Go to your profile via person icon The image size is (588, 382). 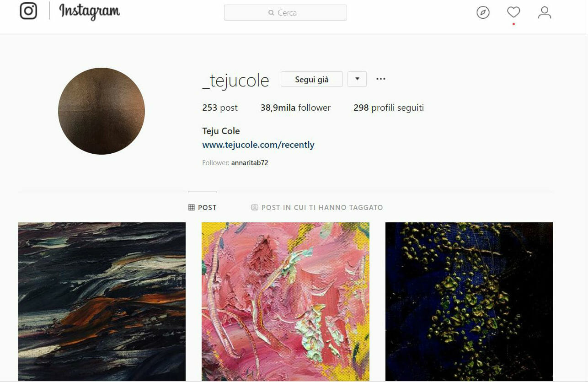(x=545, y=12)
